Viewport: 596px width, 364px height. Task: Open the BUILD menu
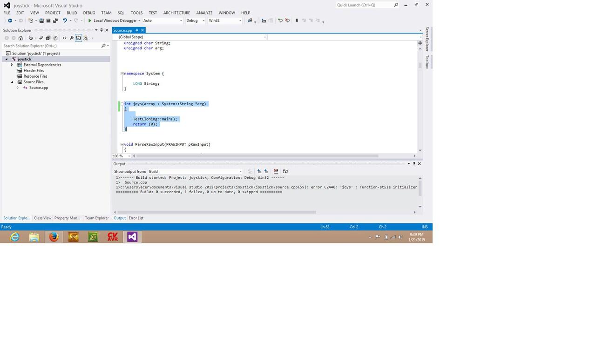[x=72, y=13]
